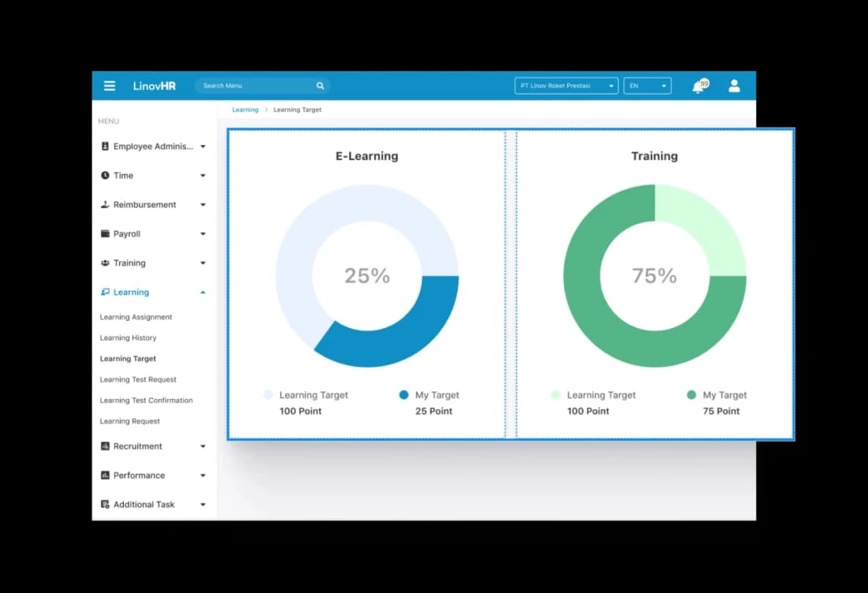Open Learning Request submenu item
Screen dimensions: 868x593
[x=129, y=421]
